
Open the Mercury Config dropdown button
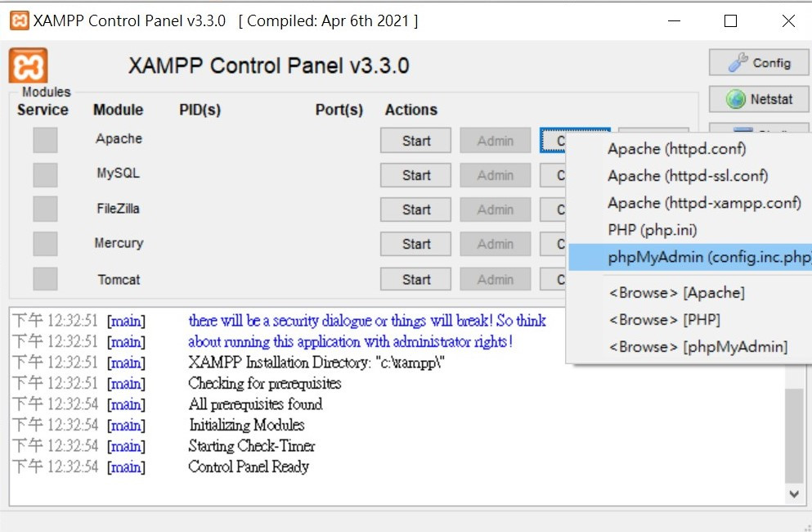(x=553, y=244)
